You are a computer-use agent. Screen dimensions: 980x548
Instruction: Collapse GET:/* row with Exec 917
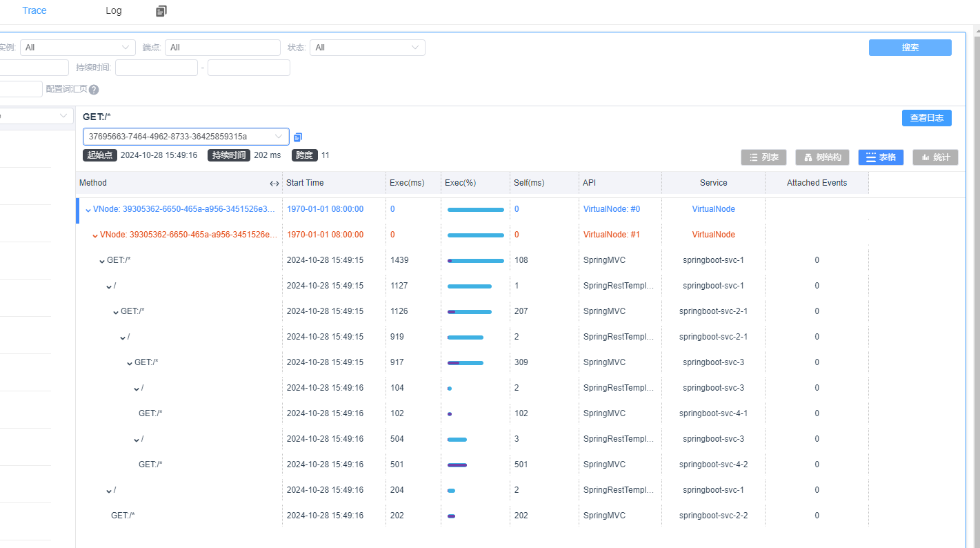[130, 363]
